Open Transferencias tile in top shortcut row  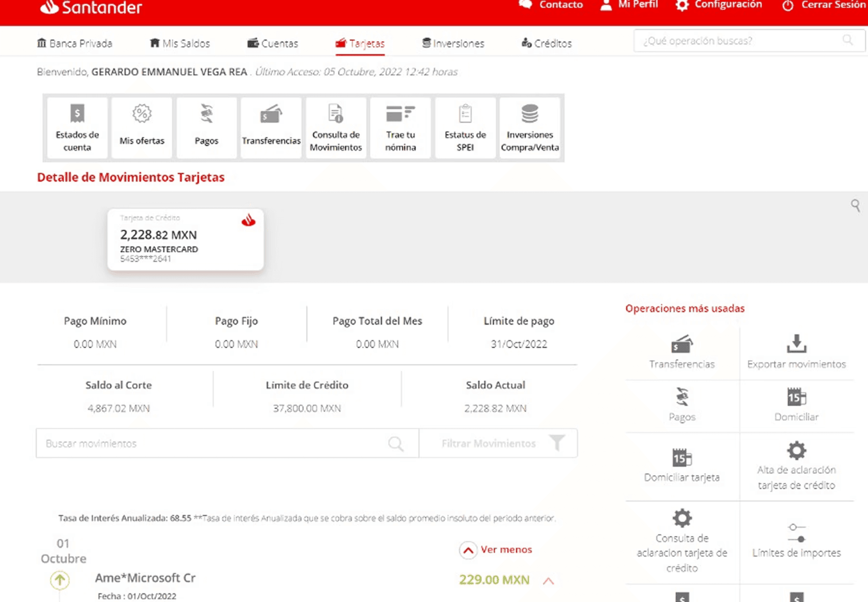pyautogui.click(x=271, y=128)
